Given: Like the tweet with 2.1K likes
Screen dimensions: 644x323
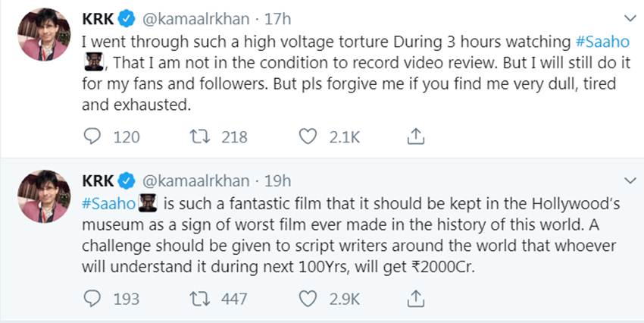Looking at the screenshot, I should click(x=308, y=136).
